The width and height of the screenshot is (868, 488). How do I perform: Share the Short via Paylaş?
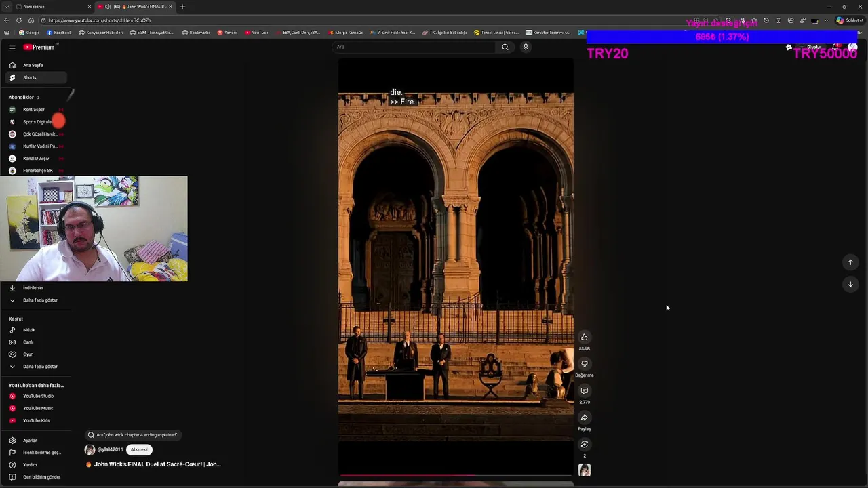(x=584, y=418)
